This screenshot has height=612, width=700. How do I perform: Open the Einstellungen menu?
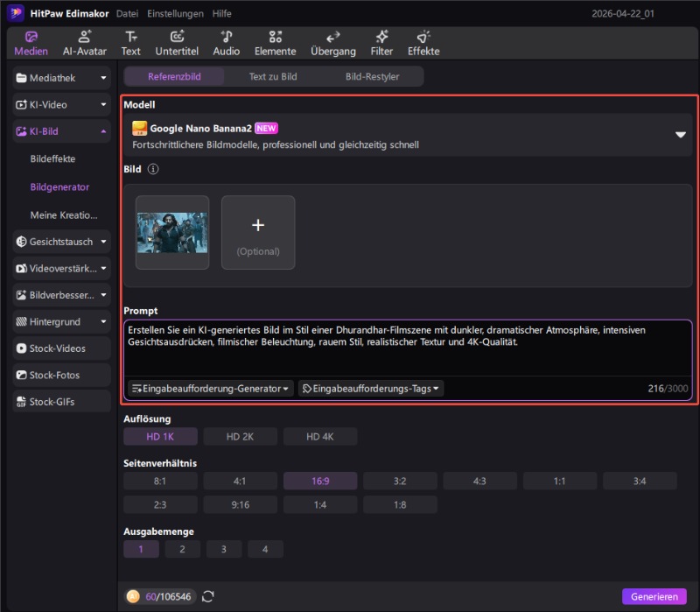pos(175,14)
